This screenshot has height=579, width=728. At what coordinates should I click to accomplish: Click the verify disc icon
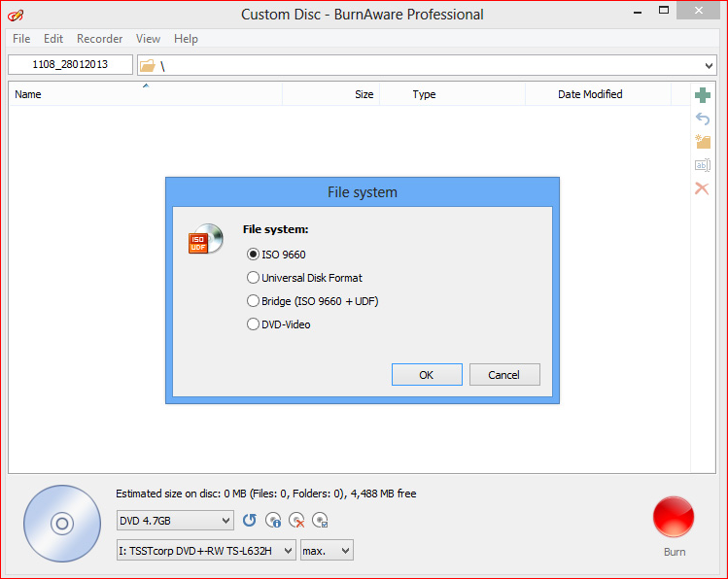pos(320,520)
